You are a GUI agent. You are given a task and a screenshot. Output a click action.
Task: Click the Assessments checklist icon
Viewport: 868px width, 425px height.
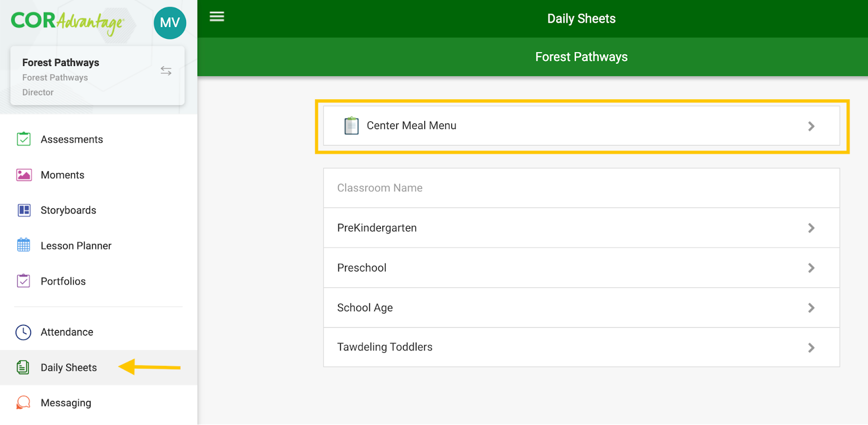click(23, 139)
